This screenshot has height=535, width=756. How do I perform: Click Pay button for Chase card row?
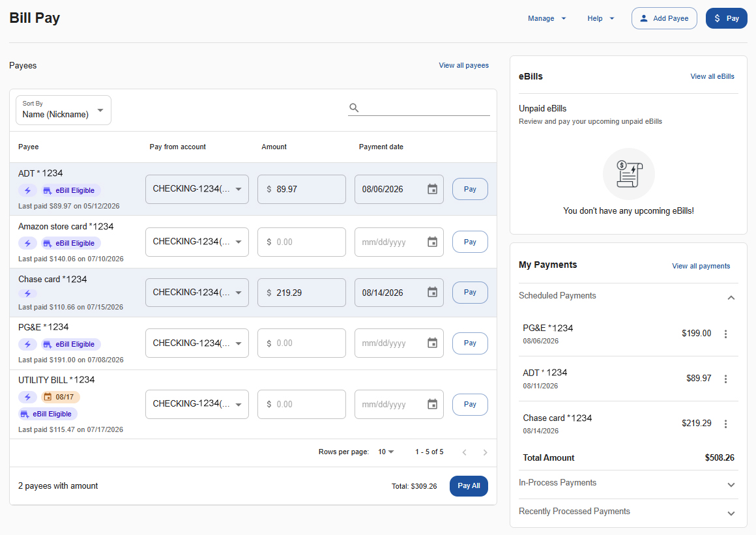coord(470,293)
